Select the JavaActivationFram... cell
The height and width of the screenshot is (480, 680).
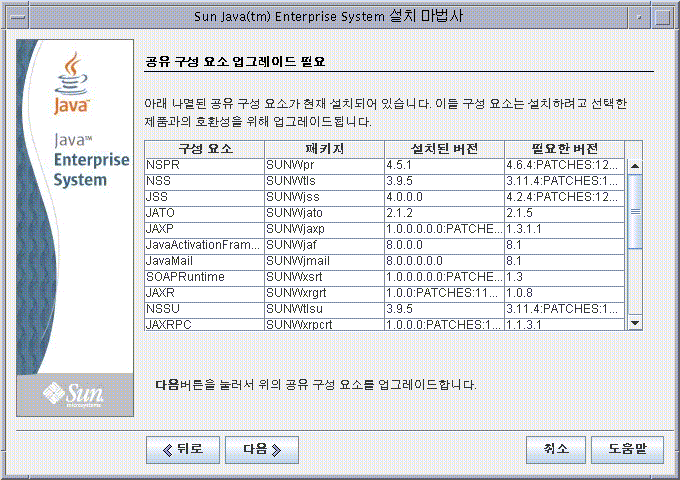click(205, 245)
